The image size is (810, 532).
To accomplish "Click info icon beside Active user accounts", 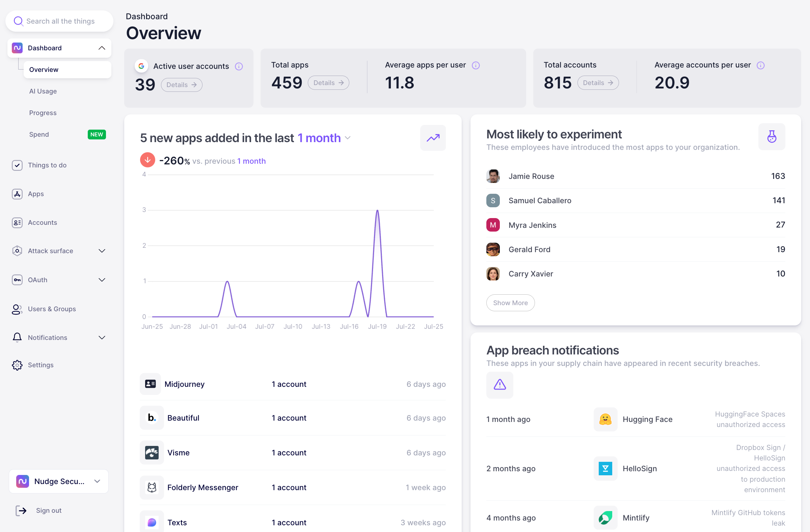I will 239,66.
